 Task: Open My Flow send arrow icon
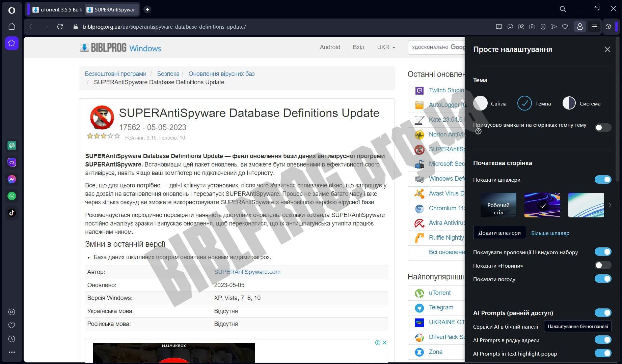tap(554, 27)
